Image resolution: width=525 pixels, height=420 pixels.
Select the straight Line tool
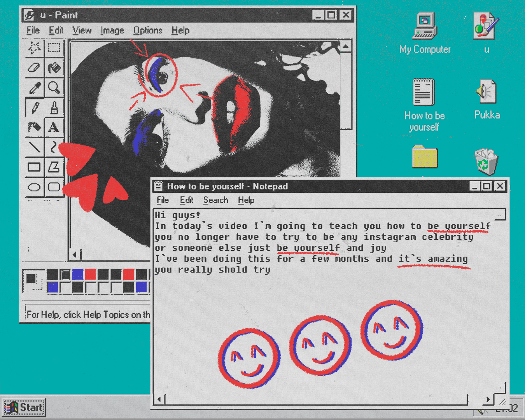pos(35,147)
